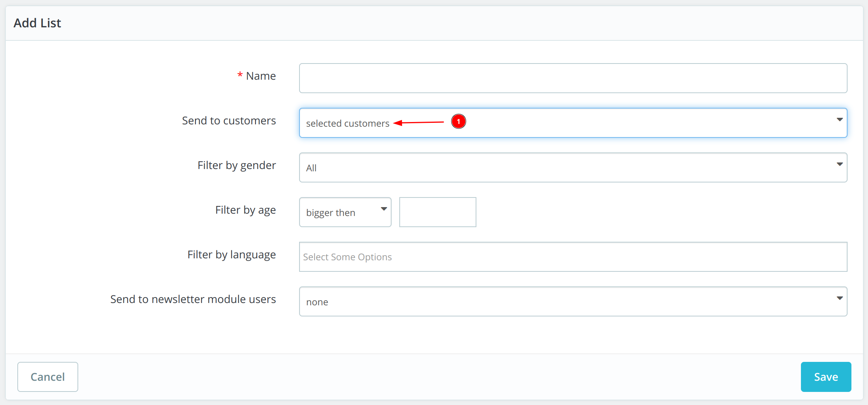Click the caret arrow beside 'bigger then'
This screenshot has height=405, width=868.
coord(384,209)
